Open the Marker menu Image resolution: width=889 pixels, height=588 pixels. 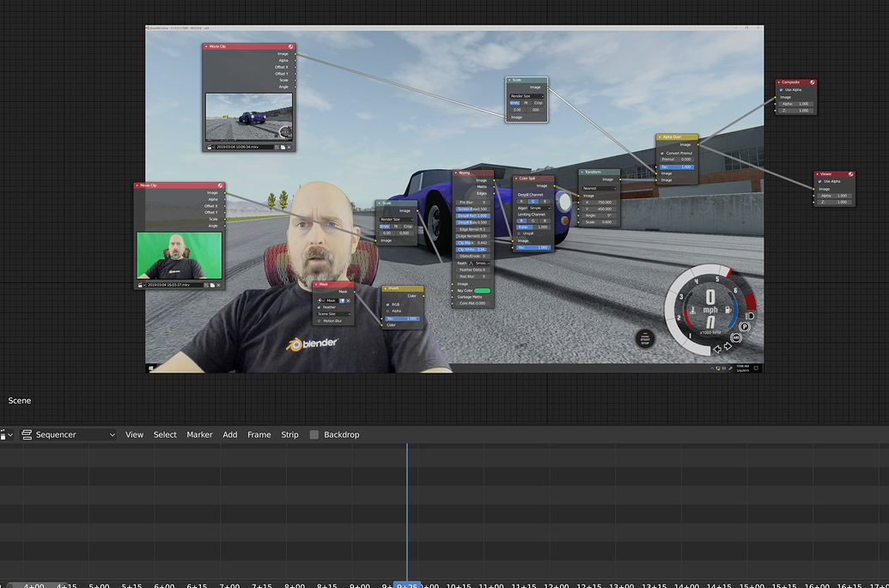pos(199,435)
